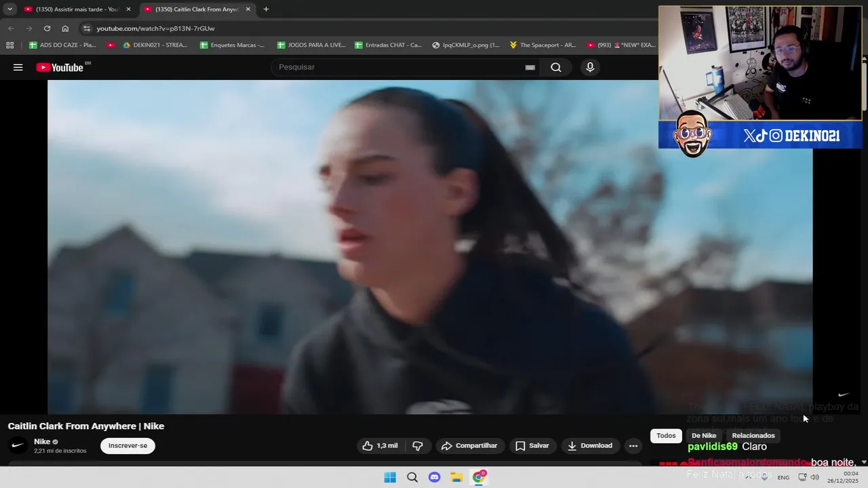Open a new browser tab

click(266, 9)
